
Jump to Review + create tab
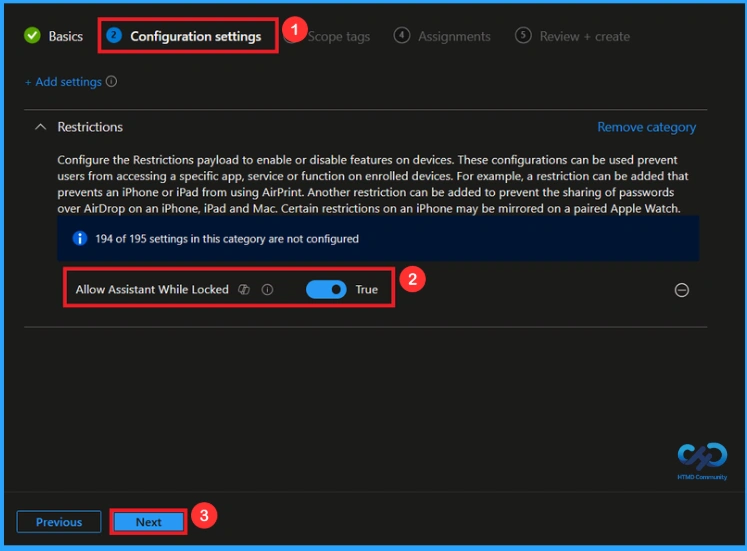tap(585, 37)
